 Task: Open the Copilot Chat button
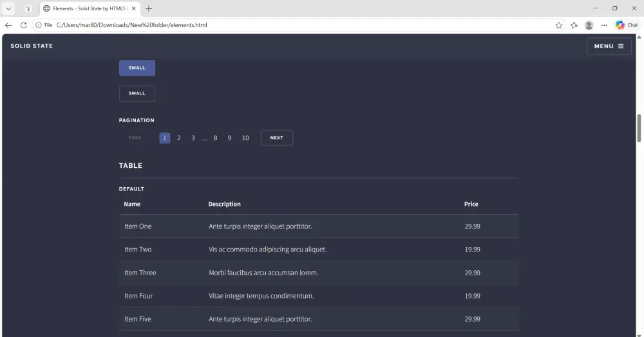(627, 25)
